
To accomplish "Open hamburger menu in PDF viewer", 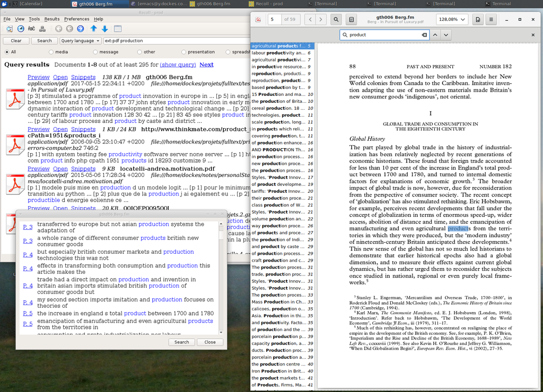I will pos(491,20).
